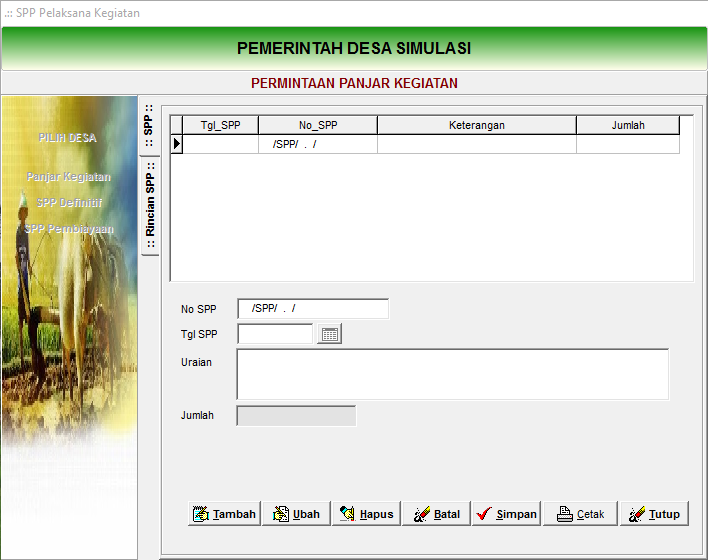Click the Simpan save button
Viewport: 708px width, 560px height.
point(506,514)
